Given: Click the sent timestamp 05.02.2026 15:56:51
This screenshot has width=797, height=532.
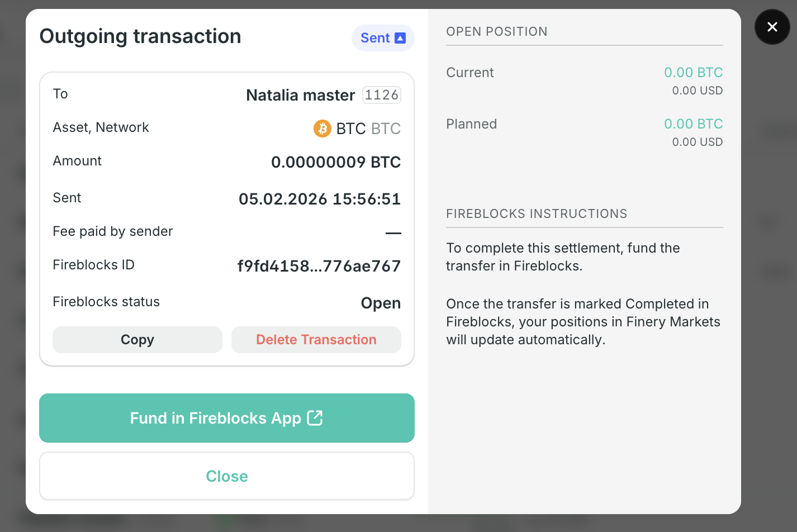Looking at the screenshot, I should pyautogui.click(x=319, y=199).
